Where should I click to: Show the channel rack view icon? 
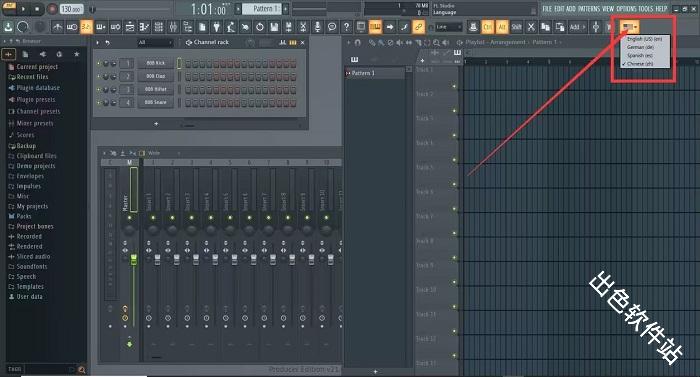[158, 27]
